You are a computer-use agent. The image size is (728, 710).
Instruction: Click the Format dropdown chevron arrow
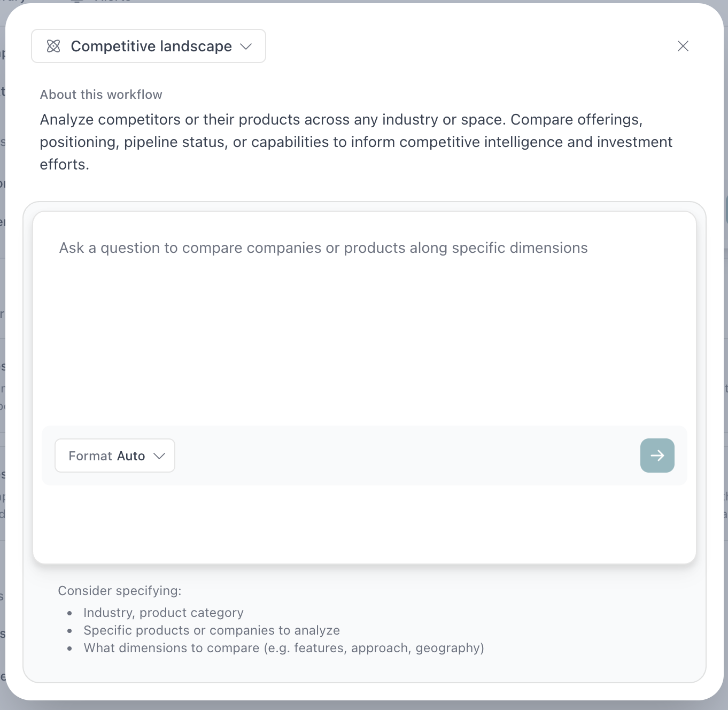pyautogui.click(x=159, y=456)
